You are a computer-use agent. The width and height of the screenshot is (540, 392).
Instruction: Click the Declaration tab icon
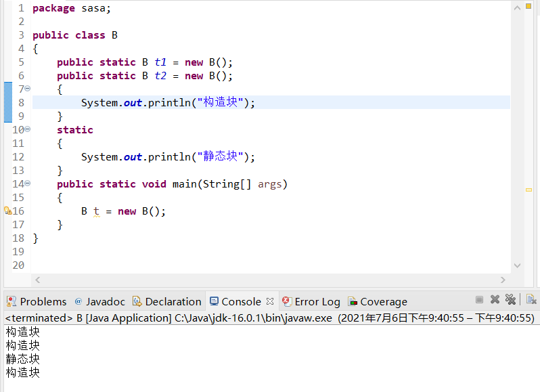point(137,301)
